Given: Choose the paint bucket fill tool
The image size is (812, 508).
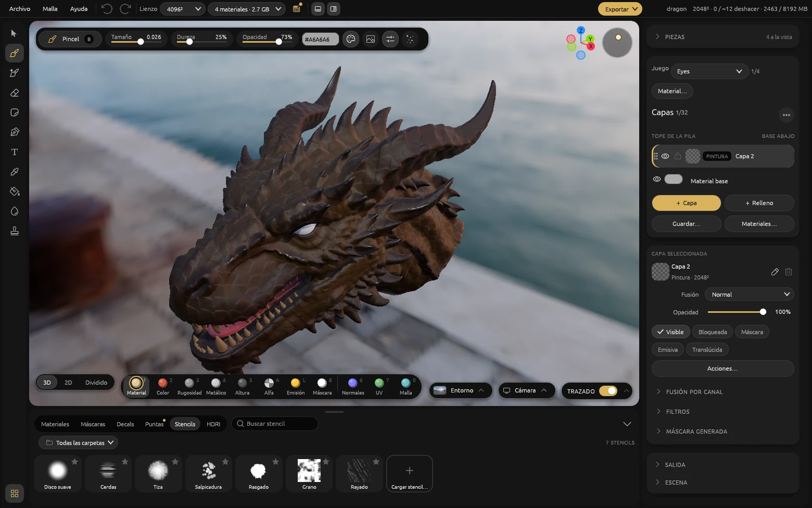Looking at the screenshot, I should coord(15,192).
